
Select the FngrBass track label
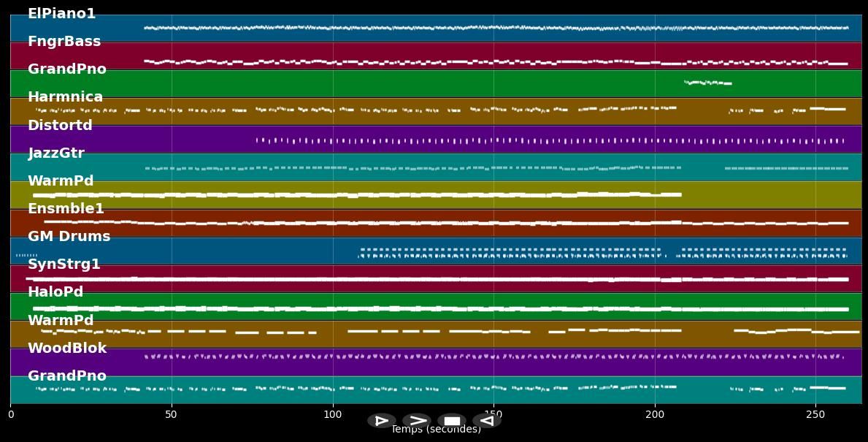[x=64, y=42]
